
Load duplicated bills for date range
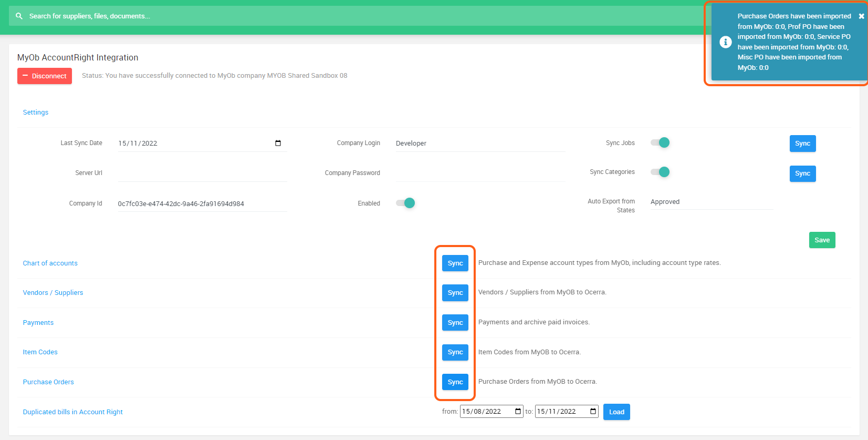[x=616, y=412]
